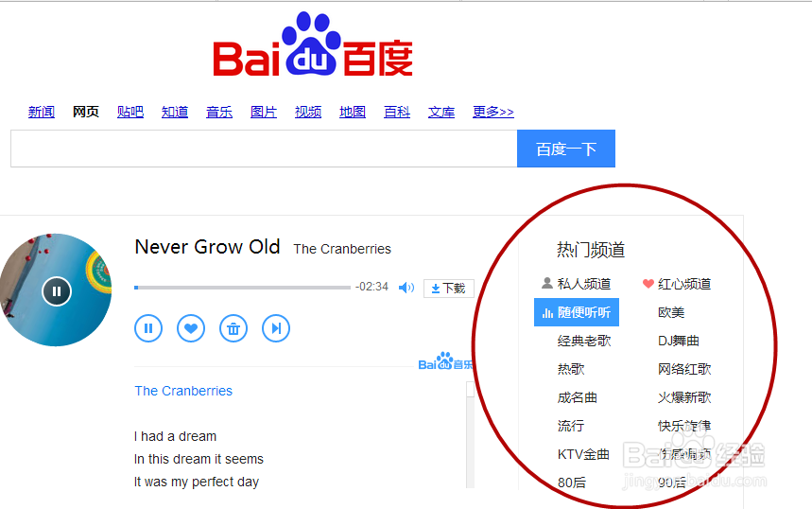Select the 红心频道 channel
The width and height of the screenshot is (812, 509).
677,284
